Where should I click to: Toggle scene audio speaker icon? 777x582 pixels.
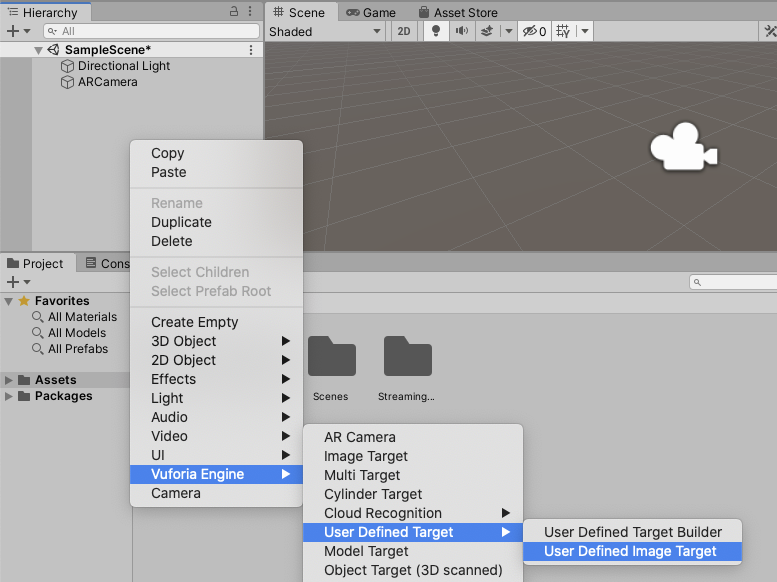tap(462, 31)
